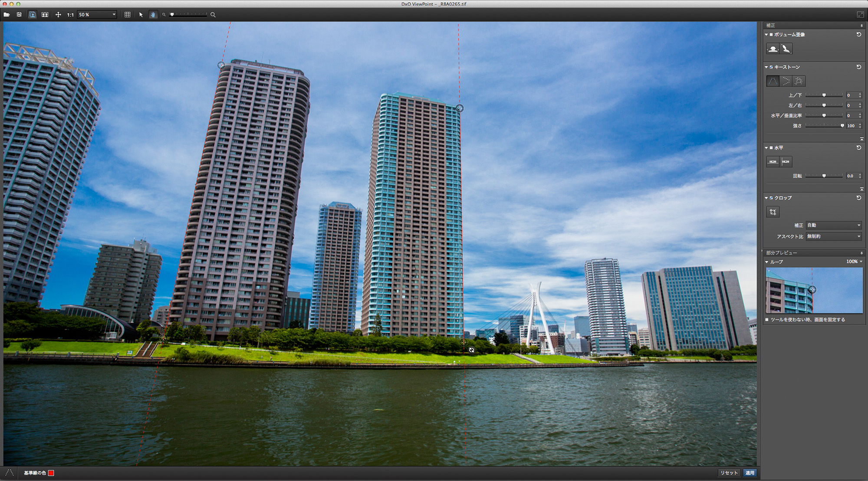Open the 50 % zoom level dropdown
The image size is (868, 481).
coord(114,14)
